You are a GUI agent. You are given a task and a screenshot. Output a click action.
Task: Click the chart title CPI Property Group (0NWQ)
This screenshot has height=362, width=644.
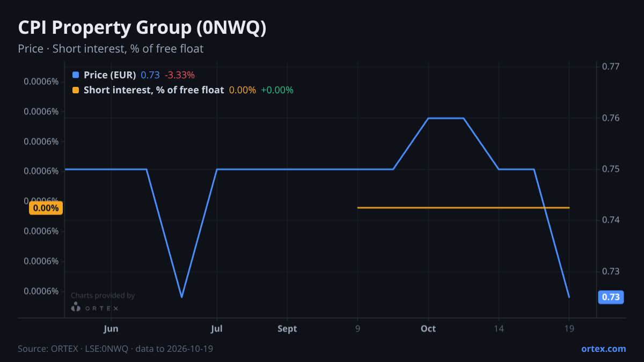(142, 28)
